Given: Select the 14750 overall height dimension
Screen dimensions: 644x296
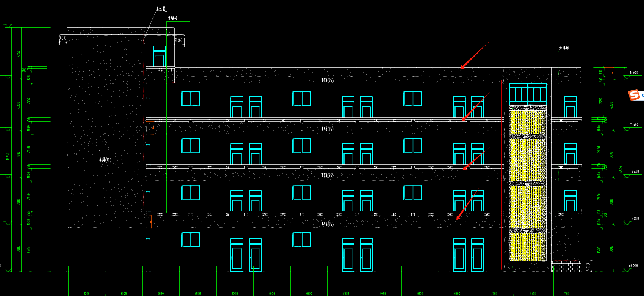Looking at the screenshot, I should point(8,156).
